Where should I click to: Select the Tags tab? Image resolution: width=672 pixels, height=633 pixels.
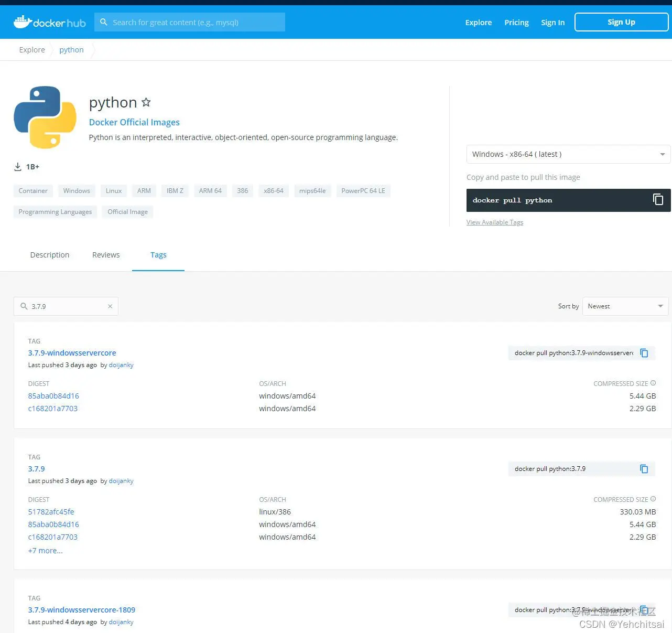pos(158,255)
